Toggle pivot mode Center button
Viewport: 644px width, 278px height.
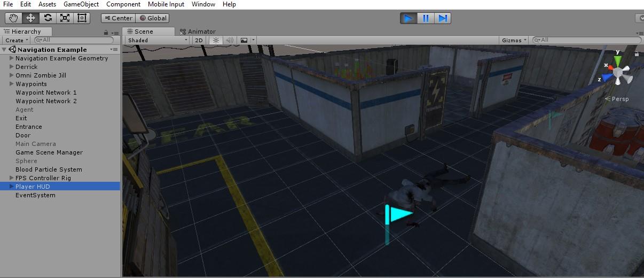(x=118, y=18)
